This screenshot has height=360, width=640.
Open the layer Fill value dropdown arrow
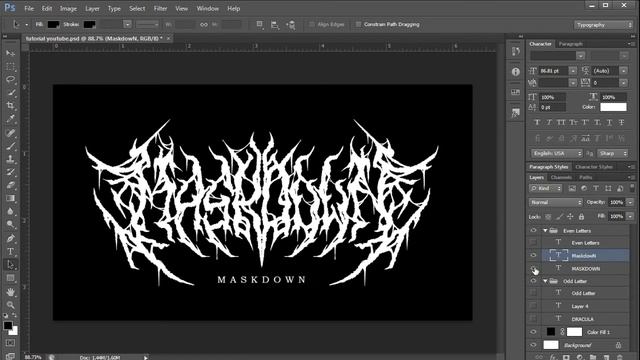pyautogui.click(x=630, y=216)
